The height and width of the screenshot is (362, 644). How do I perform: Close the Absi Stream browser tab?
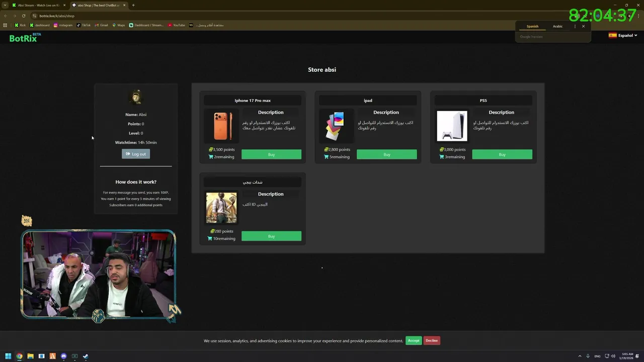64,5
